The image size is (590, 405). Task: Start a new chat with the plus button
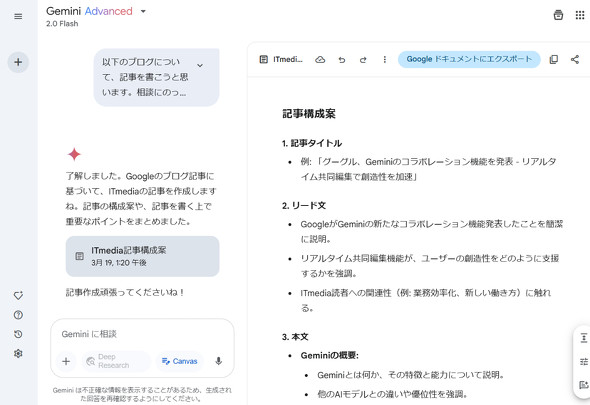click(18, 62)
